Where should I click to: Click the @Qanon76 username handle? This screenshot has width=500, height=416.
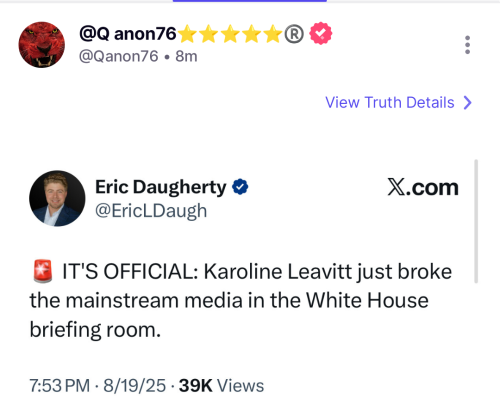(x=118, y=56)
